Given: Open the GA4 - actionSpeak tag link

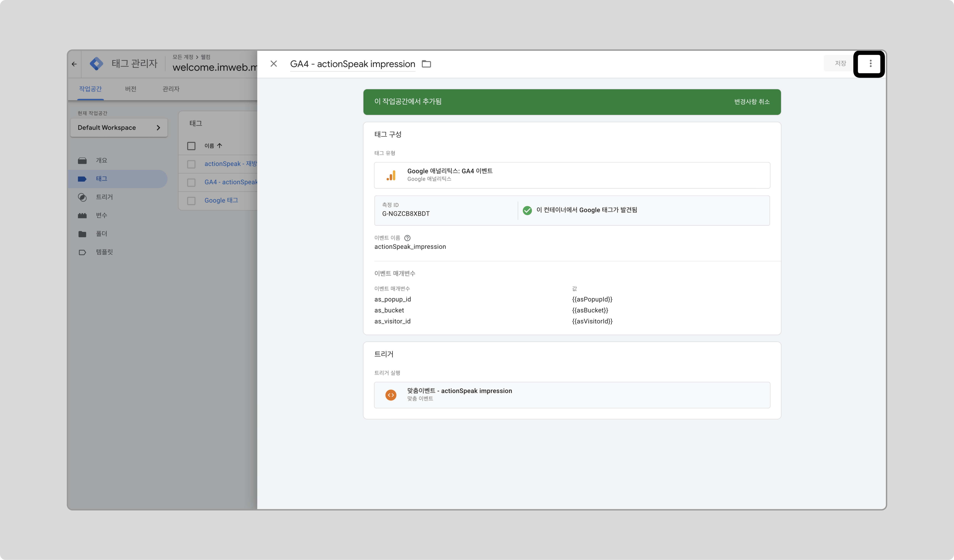Looking at the screenshot, I should (230, 182).
